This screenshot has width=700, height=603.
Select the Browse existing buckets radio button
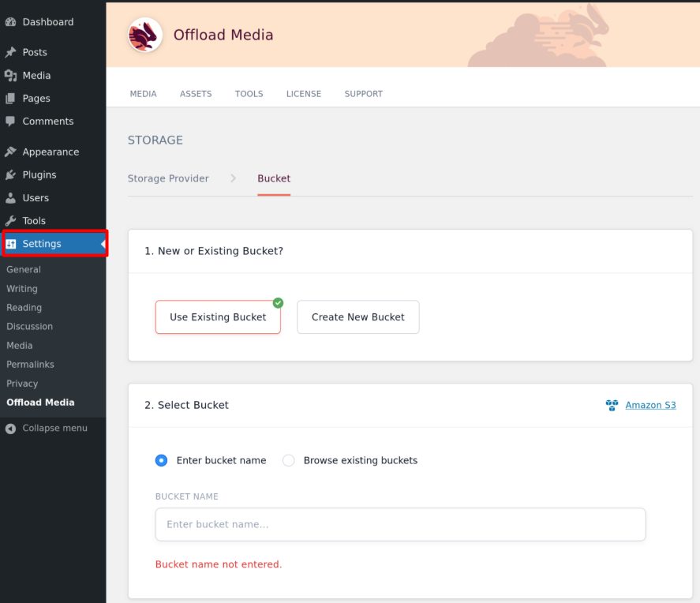point(288,460)
